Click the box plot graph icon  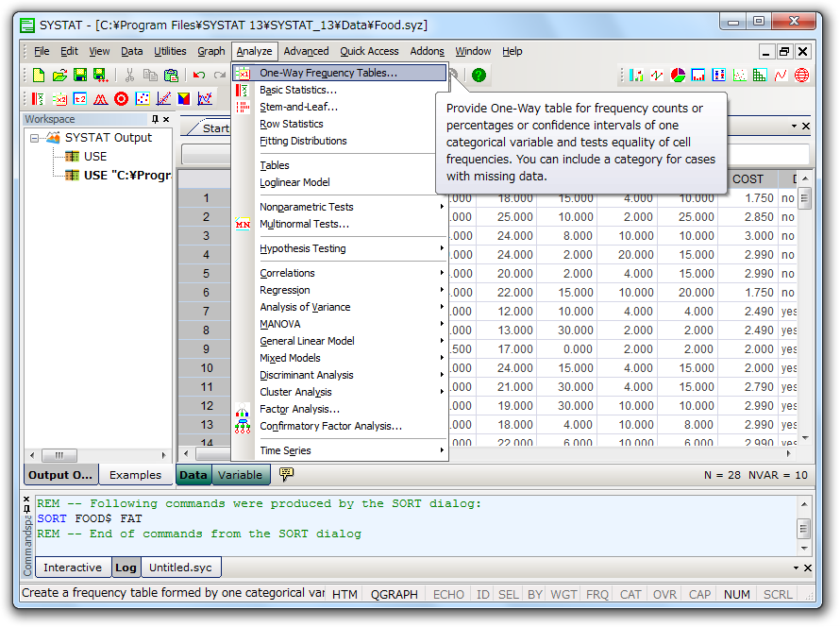pyautogui.click(x=719, y=75)
